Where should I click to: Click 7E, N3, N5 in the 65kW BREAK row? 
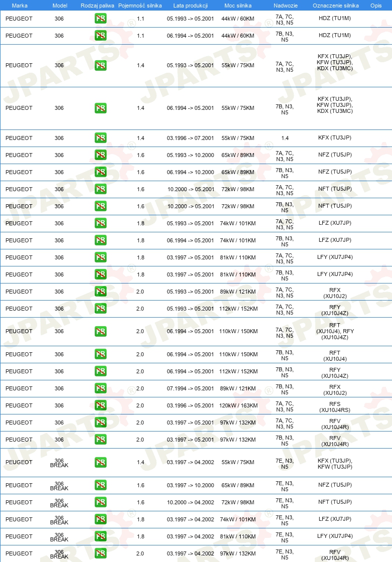pos(285,486)
